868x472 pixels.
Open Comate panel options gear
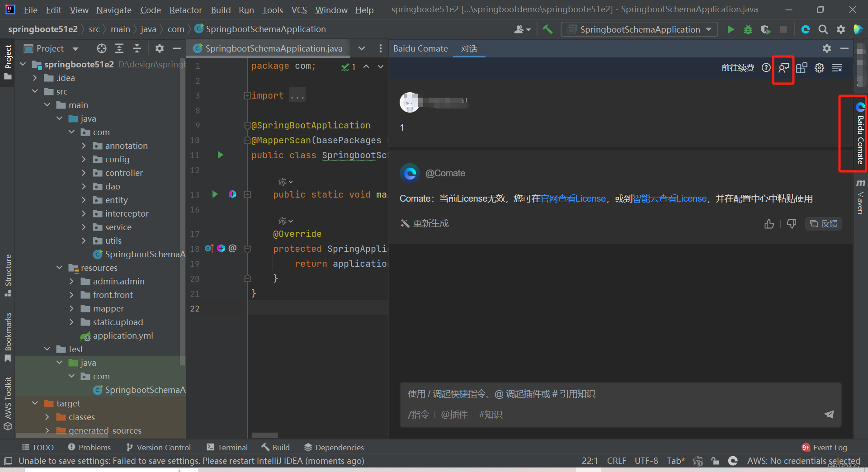(x=827, y=48)
